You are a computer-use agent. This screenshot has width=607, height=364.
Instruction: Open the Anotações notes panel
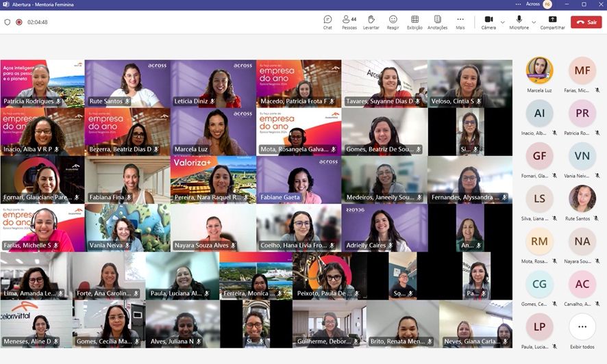tap(437, 22)
